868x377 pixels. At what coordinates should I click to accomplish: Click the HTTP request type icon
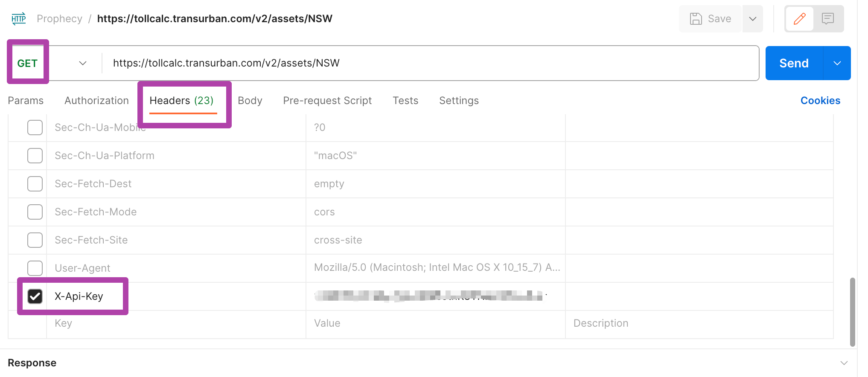pos(18,19)
